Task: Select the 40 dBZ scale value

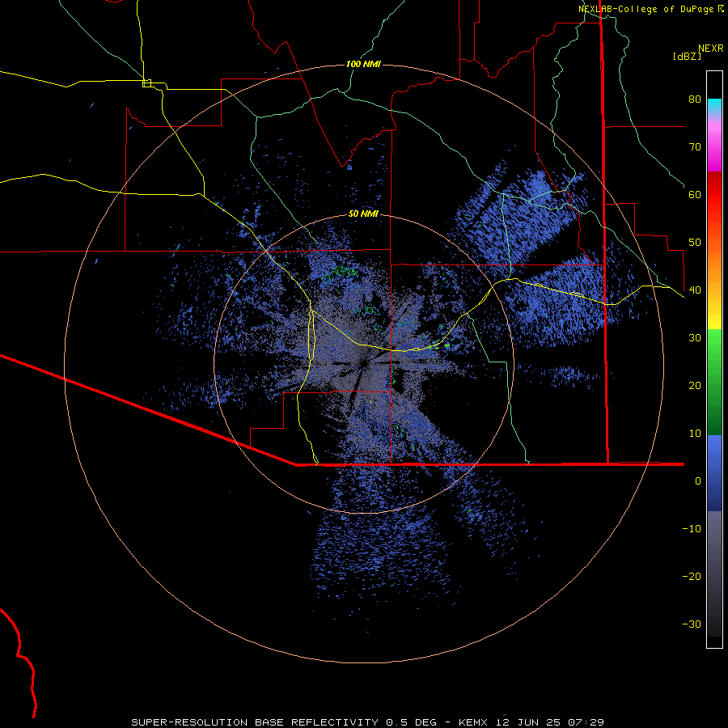Action: (x=695, y=290)
